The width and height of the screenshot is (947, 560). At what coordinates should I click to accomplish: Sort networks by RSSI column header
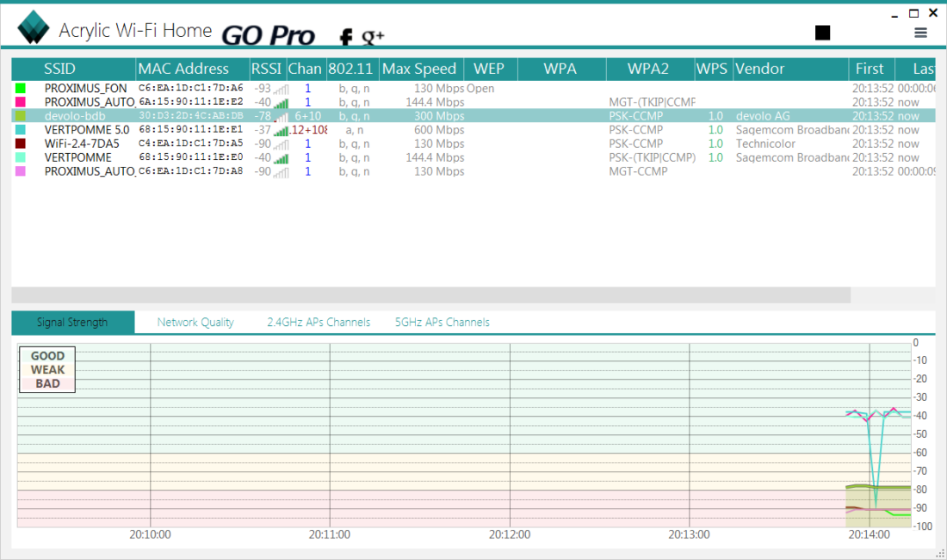[x=266, y=69]
